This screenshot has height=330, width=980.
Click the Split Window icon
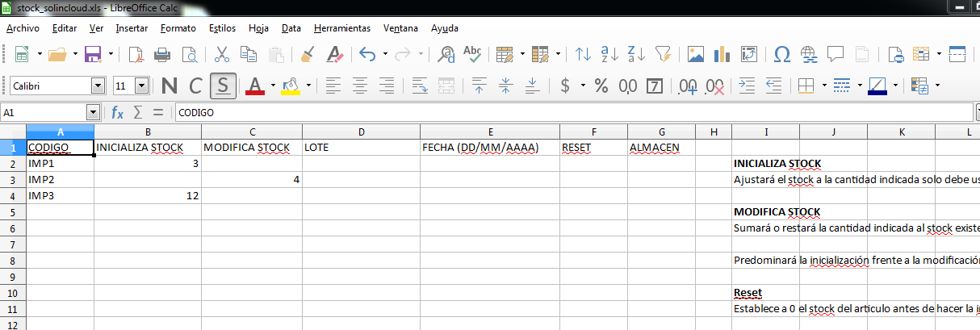957,55
